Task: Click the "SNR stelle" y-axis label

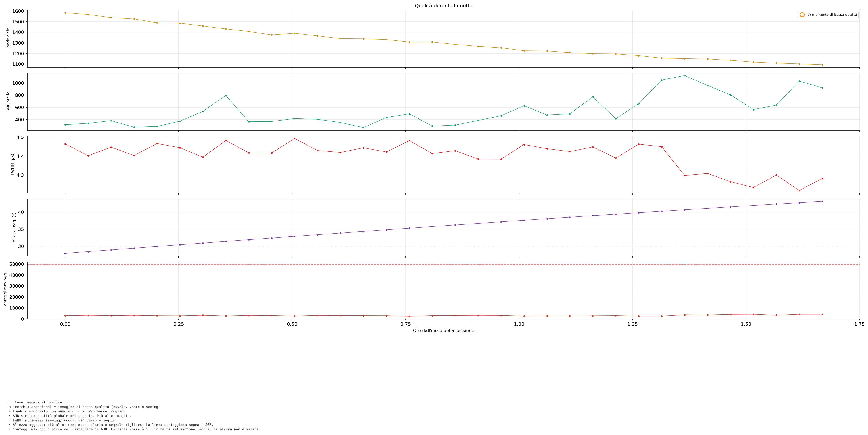Action: tap(8, 101)
